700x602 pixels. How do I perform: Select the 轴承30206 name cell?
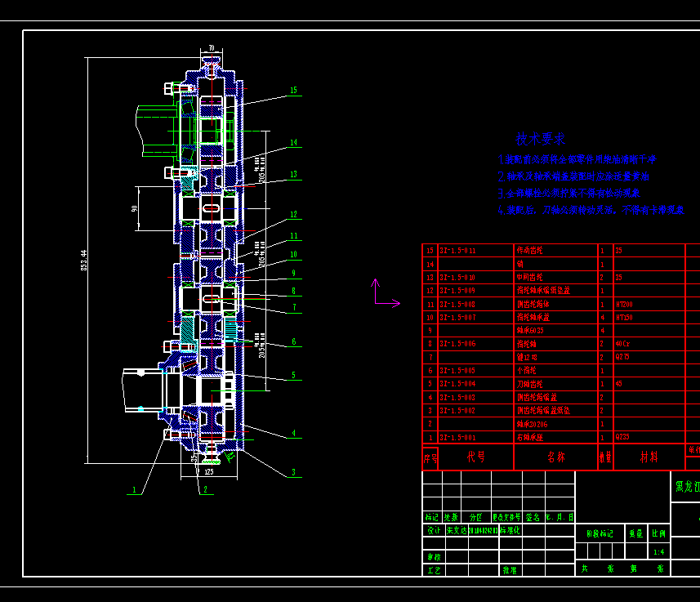532,424
